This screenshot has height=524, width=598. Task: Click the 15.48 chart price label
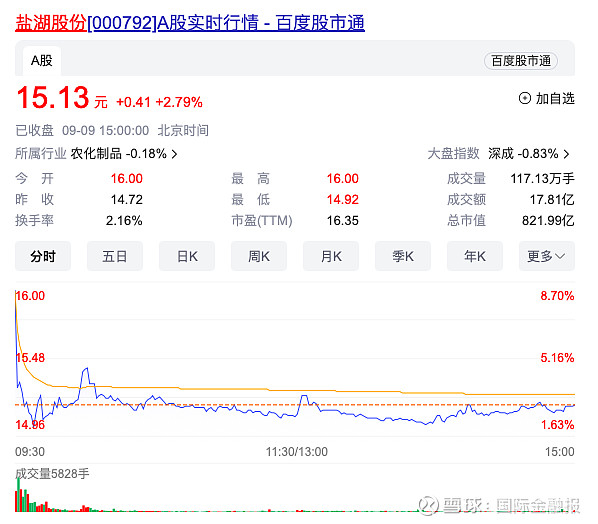point(30,358)
